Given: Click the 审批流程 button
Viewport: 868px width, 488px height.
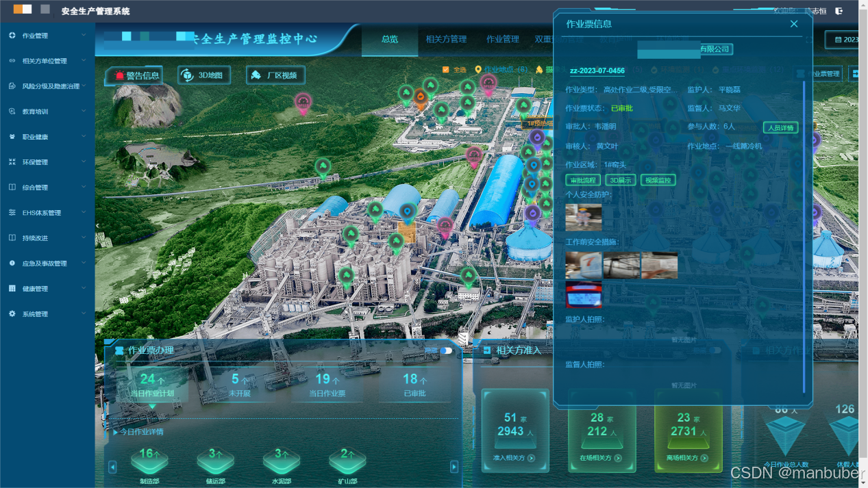Looking at the screenshot, I should tap(583, 180).
